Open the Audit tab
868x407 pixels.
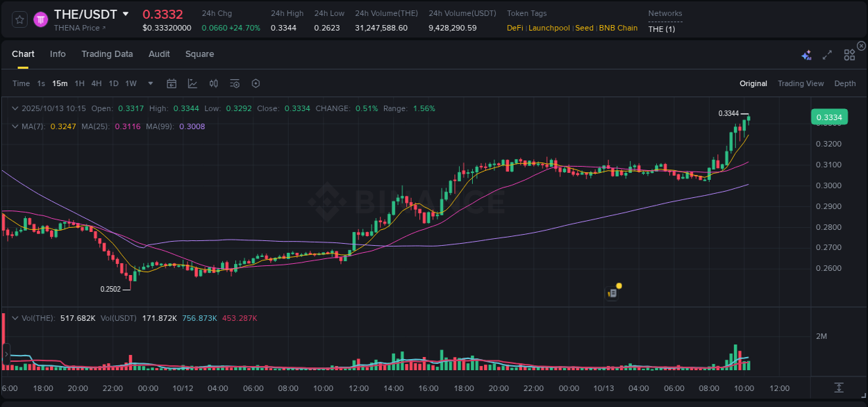coord(159,54)
